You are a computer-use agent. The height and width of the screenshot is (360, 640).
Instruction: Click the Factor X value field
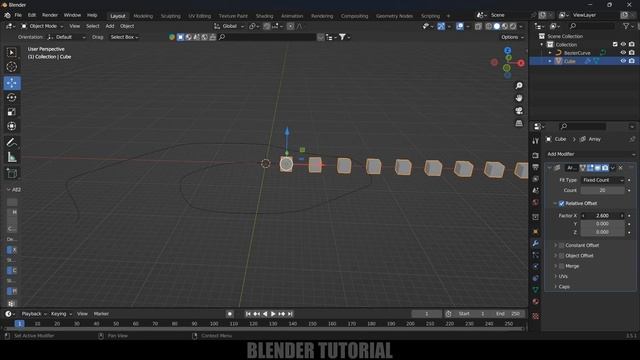[603, 216]
